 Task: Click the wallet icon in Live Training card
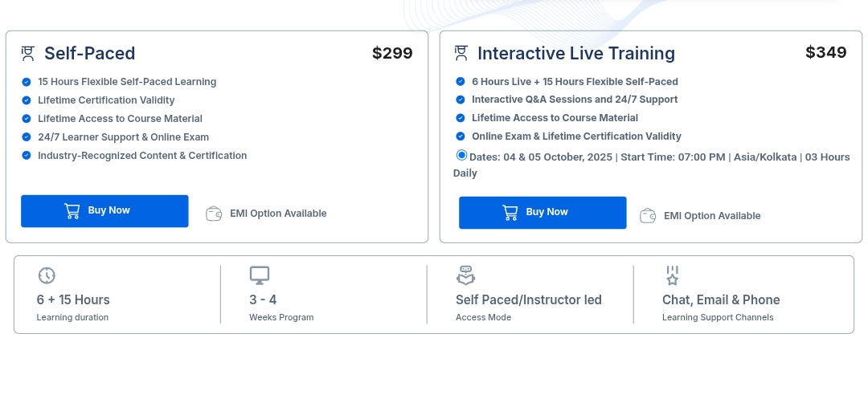[648, 215]
